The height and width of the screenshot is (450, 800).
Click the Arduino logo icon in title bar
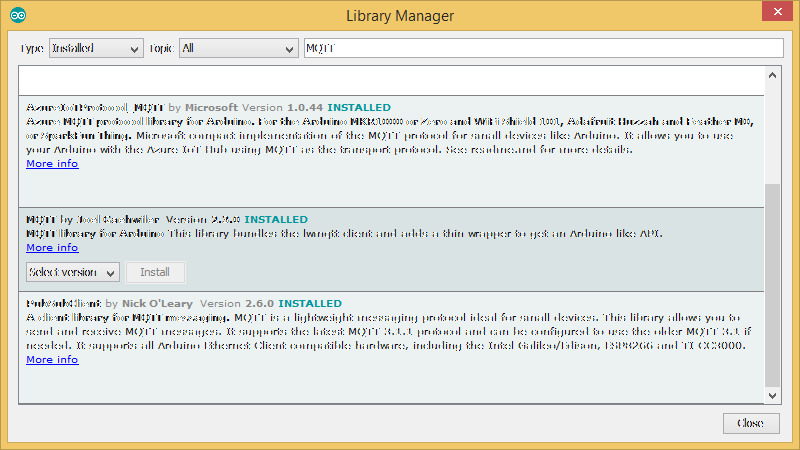[x=18, y=15]
